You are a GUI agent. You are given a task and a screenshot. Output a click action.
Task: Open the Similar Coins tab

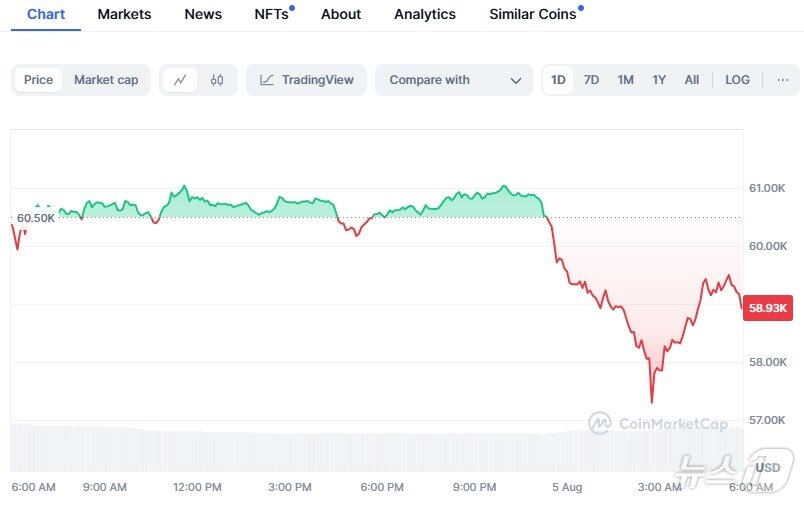533,14
